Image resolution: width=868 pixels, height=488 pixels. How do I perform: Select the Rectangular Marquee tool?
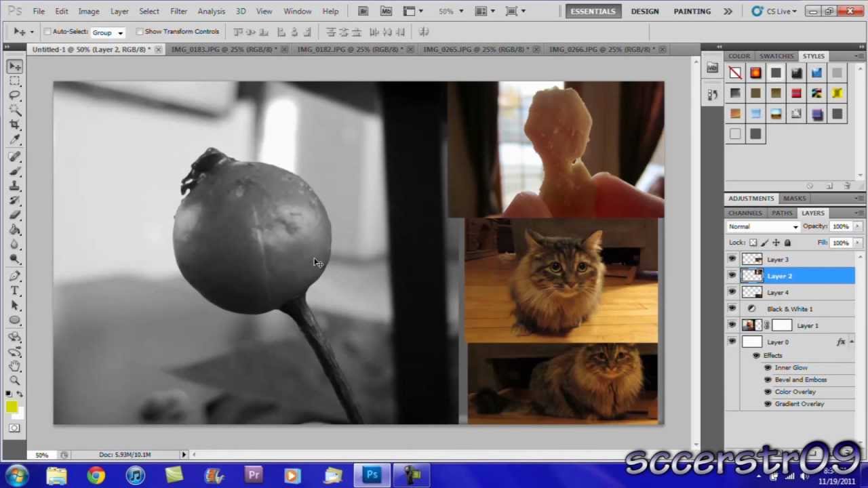coord(15,81)
